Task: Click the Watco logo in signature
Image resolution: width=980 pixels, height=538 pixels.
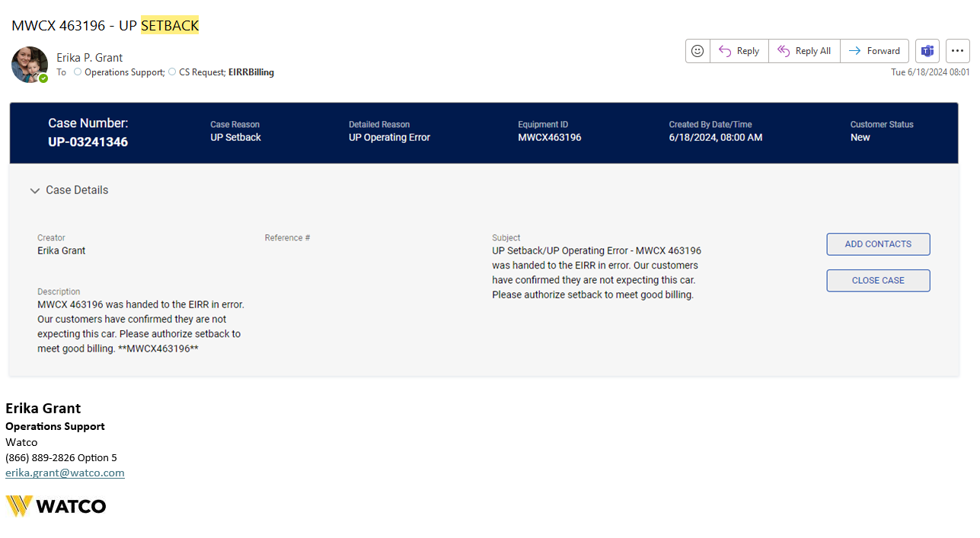Action: pyautogui.click(x=56, y=506)
